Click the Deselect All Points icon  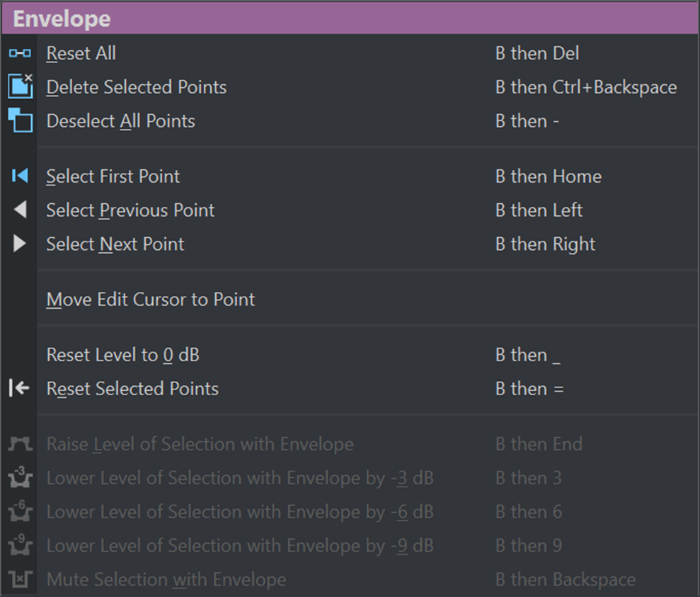(x=20, y=120)
